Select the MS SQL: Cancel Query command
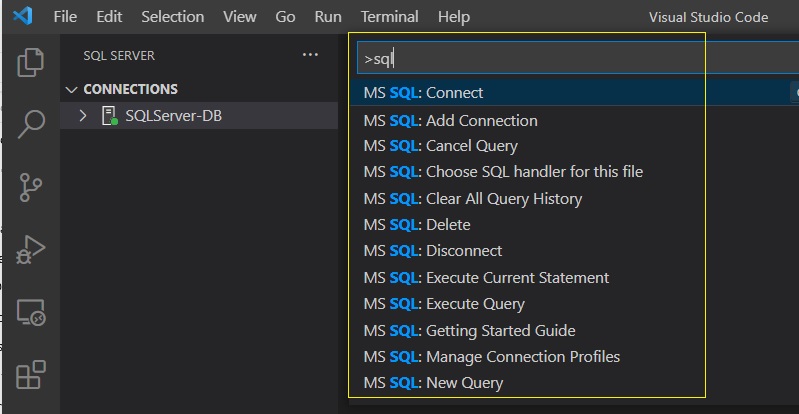 coord(574,146)
